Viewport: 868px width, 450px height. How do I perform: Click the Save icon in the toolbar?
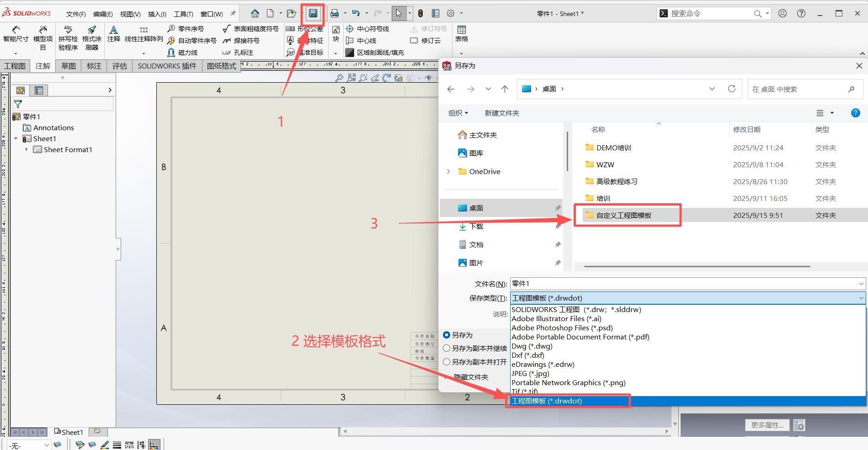(x=313, y=13)
